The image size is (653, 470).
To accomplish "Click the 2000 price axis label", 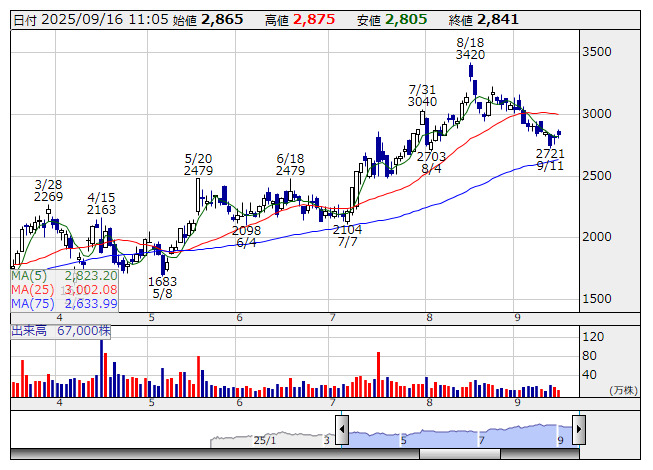I will point(597,237).
